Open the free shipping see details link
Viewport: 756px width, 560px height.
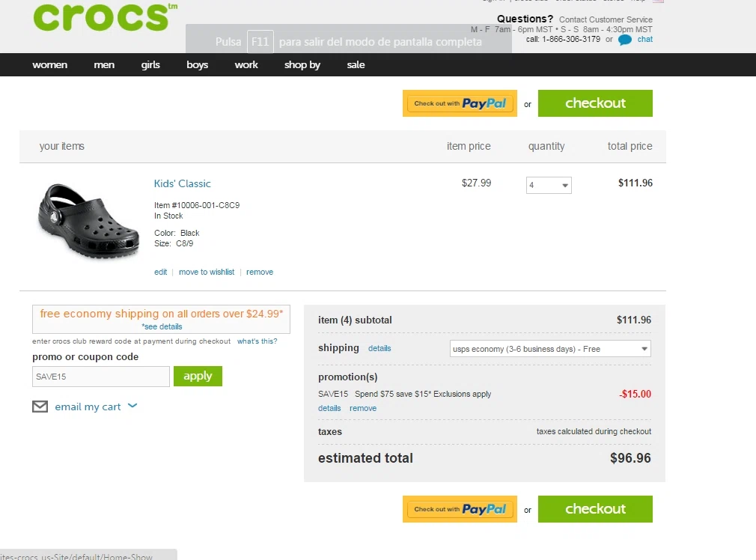coord(162,326)
